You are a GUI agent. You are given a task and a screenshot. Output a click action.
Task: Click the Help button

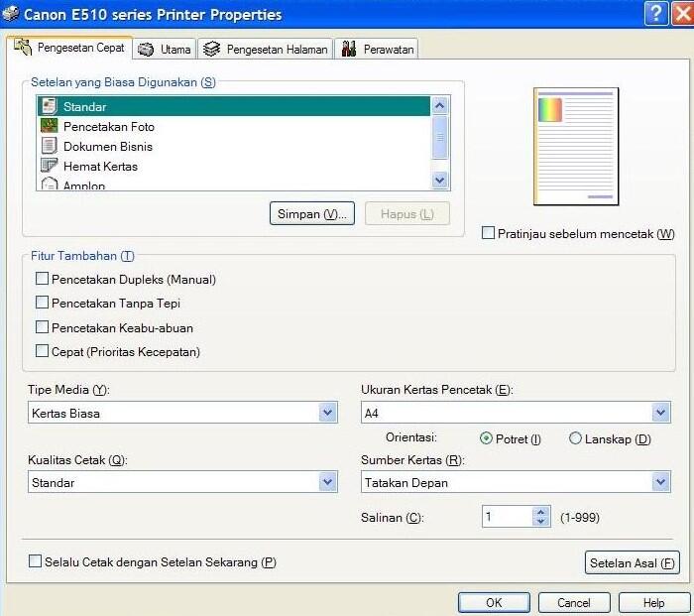tap(654, 603)
